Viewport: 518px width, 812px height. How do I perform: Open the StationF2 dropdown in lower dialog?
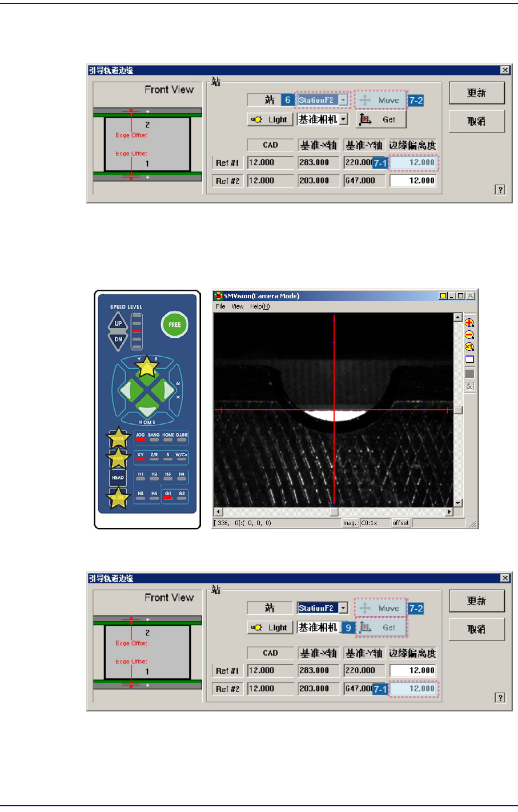tap(343, 608)
